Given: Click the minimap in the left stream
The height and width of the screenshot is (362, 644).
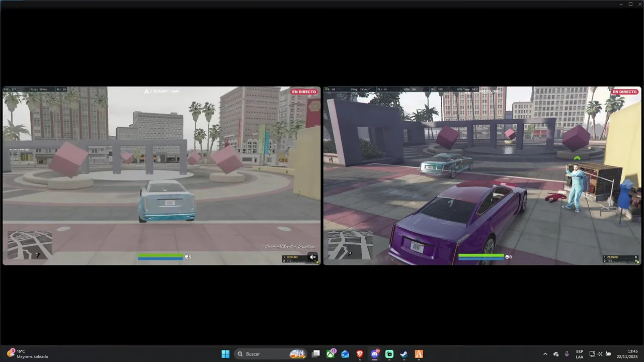Looking at the screenshot, I should tap(30, 245).
